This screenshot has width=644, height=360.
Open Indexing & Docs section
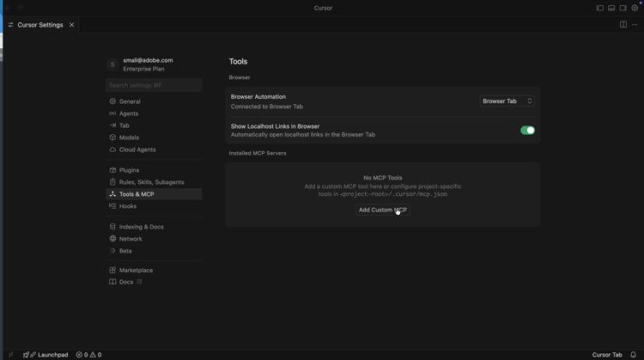click(x=154, y=227)
